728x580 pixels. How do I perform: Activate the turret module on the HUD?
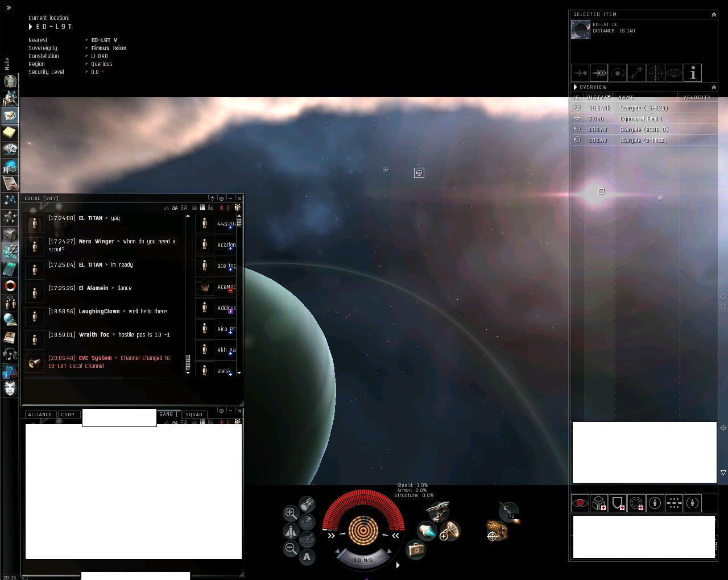[x=437, y=511]
